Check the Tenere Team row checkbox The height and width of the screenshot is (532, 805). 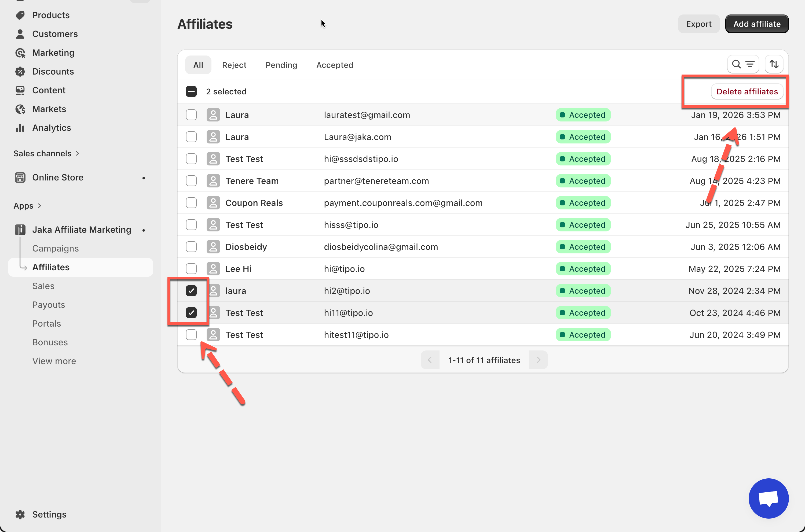191,181
